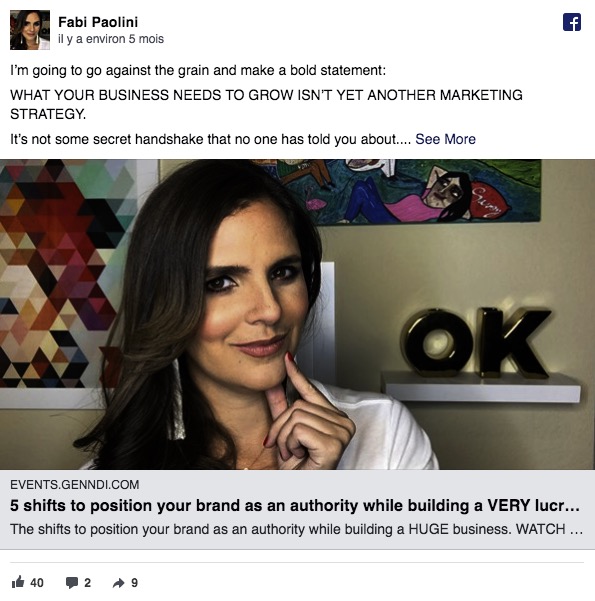
Task: Open comments via the speech bubble icon
Action: [72, 583]
